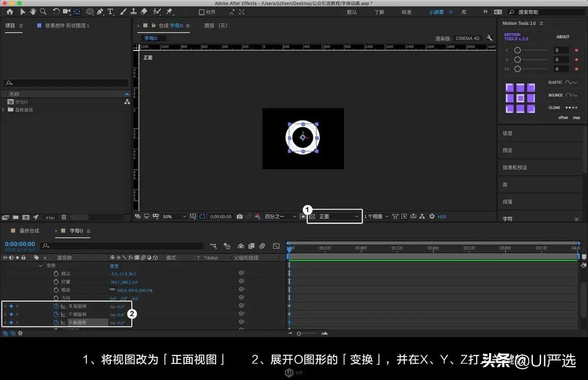
Task: Switch to the 项目 panel tab
Action: click(x=9, y=25)
